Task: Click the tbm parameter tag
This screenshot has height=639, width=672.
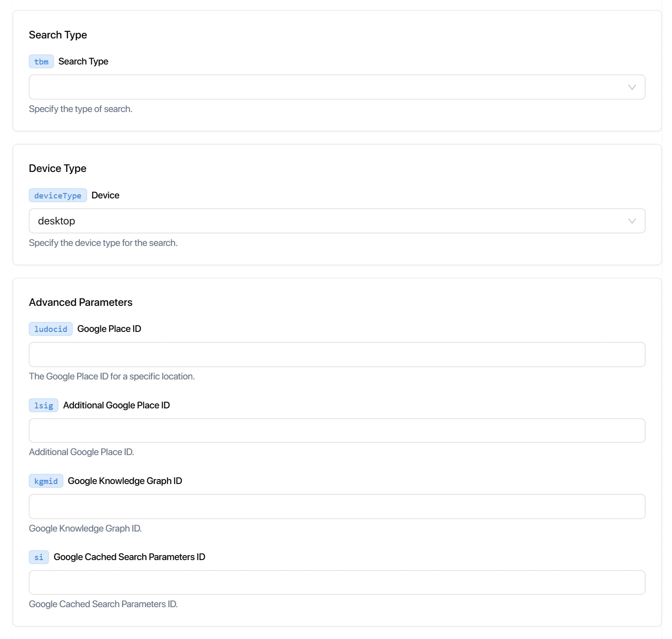Action: click(x=41, y=62)
